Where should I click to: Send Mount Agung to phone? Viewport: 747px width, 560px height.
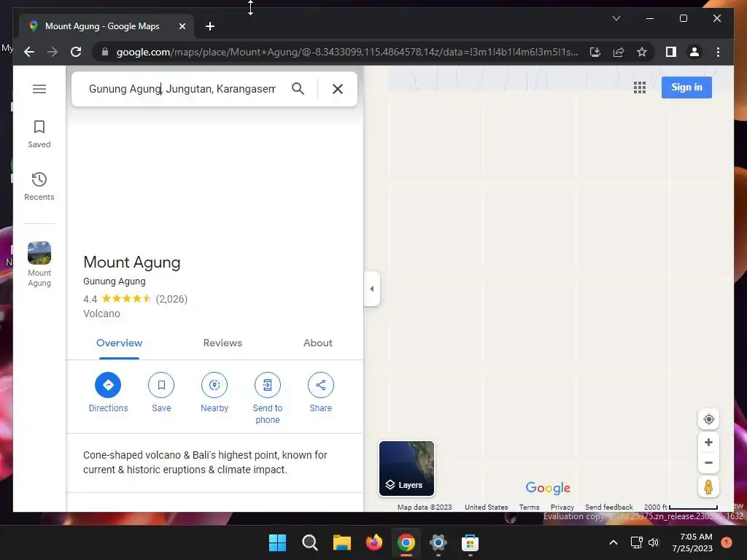[x=267, y=398]
